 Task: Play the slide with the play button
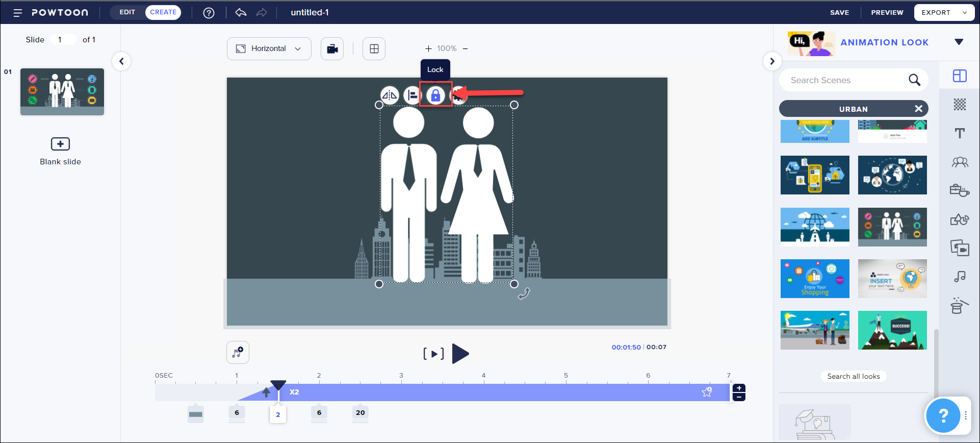tap(460, 354)
